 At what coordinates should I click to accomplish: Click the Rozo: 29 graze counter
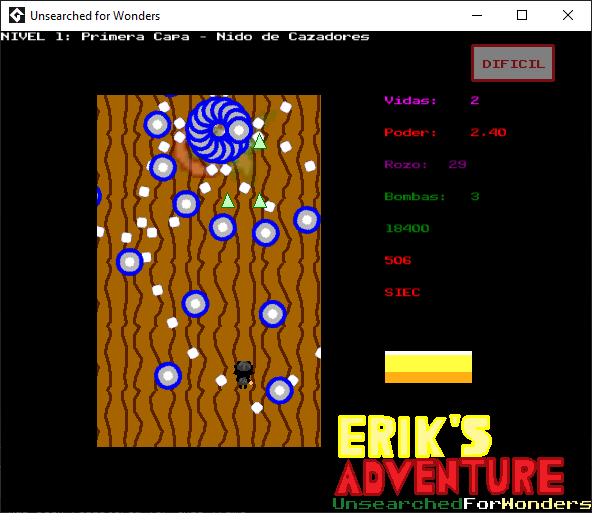(425, 165)
